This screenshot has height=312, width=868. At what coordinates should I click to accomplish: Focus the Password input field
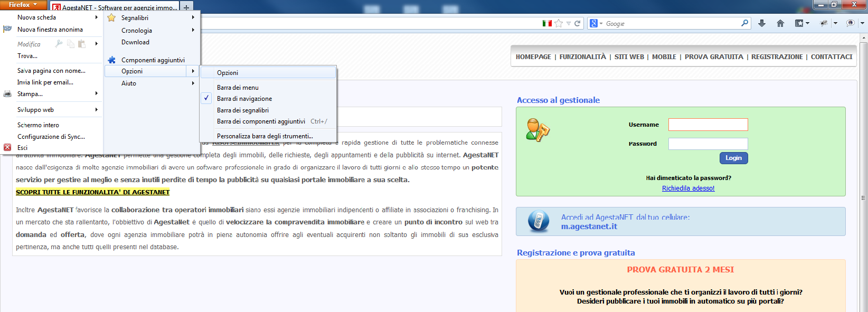point(708,144)
